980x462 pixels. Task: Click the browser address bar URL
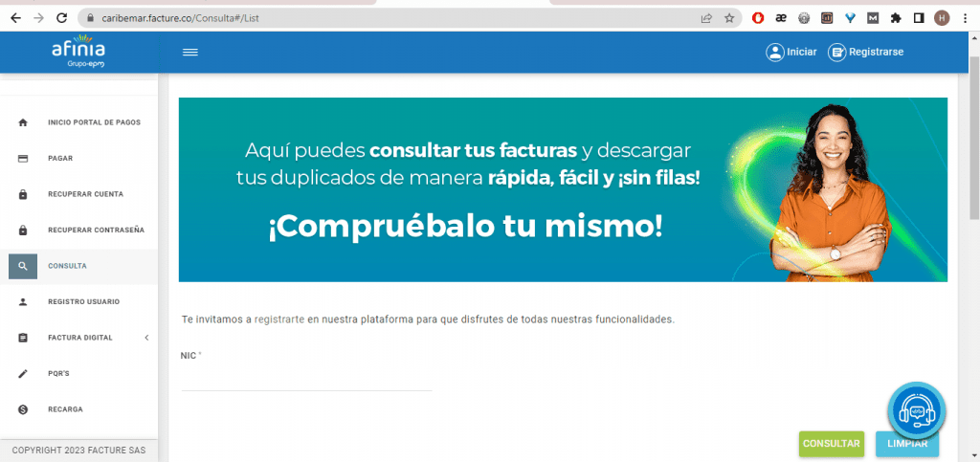(x=180, y=18)
